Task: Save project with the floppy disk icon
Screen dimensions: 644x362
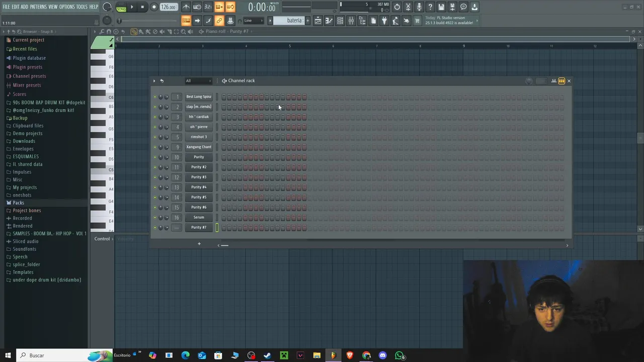Action: [441, 7]
